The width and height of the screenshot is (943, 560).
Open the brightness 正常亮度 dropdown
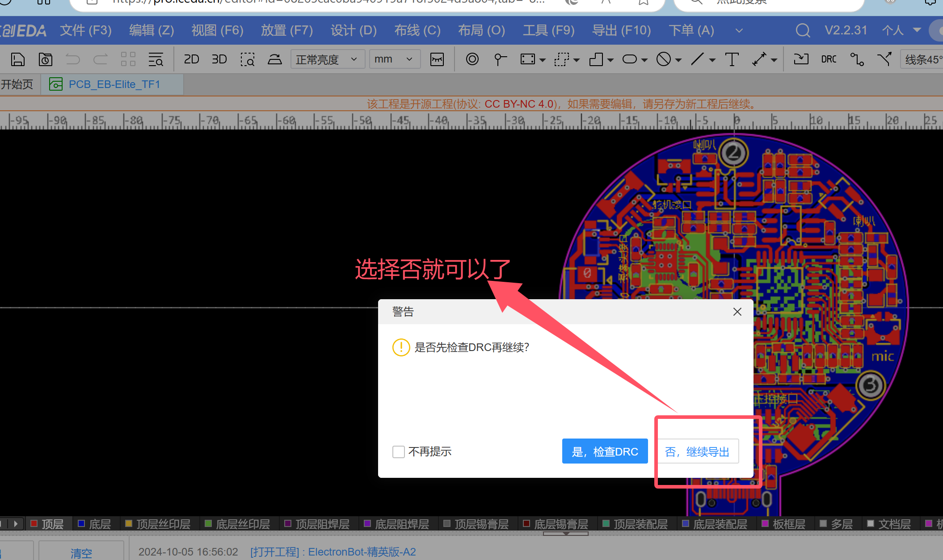[328, 59]
